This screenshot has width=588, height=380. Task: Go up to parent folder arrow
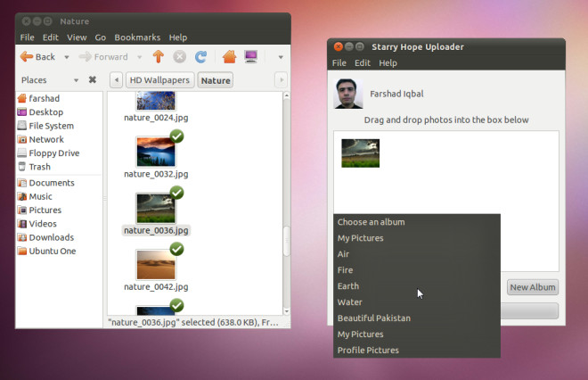tap(159, 57)
